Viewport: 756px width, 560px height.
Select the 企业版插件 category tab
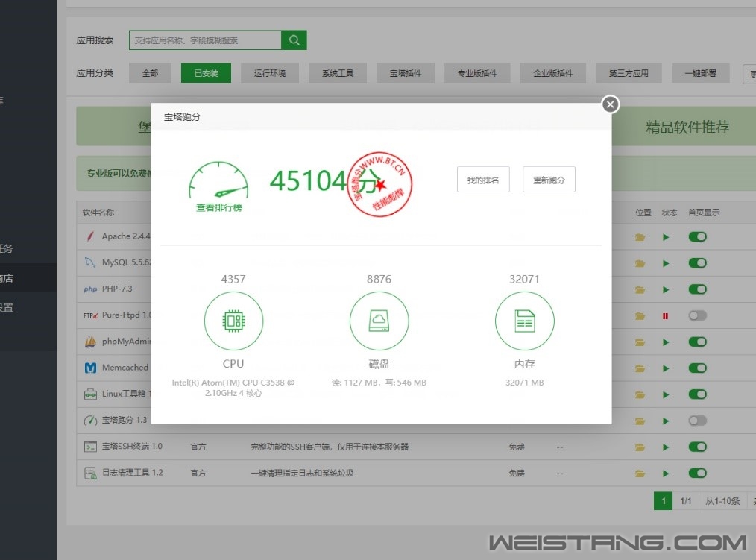click(x=553, y=73)
